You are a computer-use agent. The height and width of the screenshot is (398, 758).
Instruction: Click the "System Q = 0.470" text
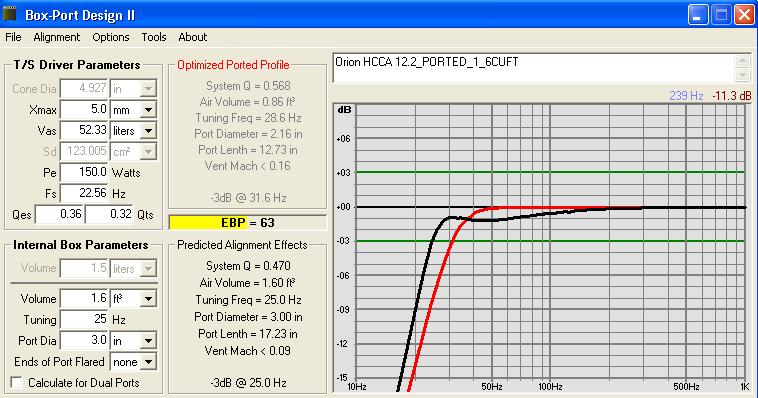tap(248, 266)
